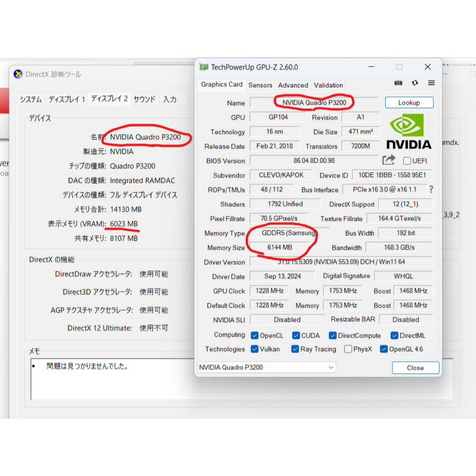
Task: Open the サウンド tab
Action: coord(145,99)
